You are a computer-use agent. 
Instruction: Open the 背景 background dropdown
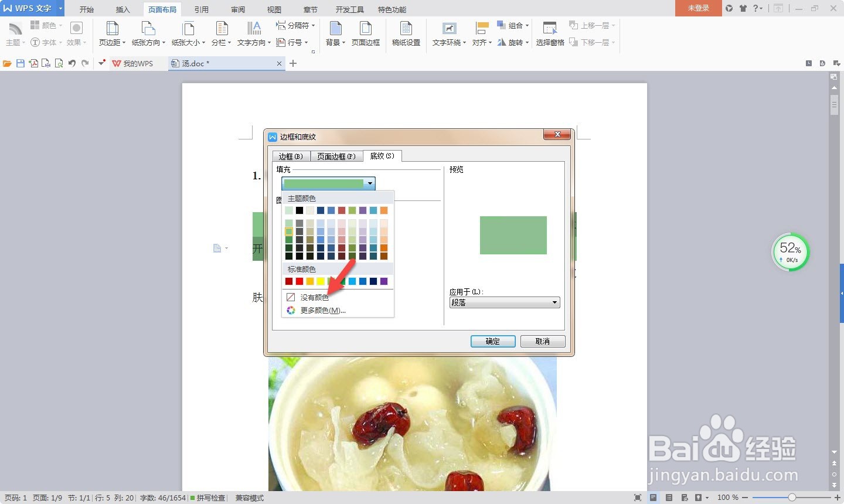(x=335, y=33)
